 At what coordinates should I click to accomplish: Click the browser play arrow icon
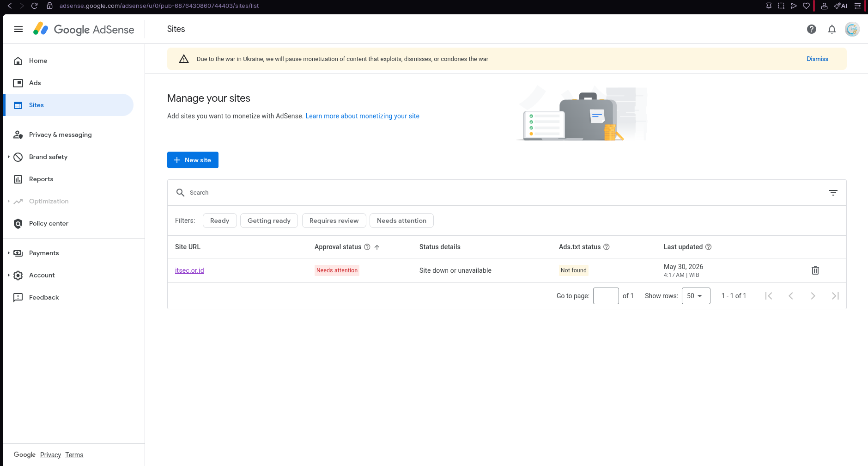pyautogui.click(x=794, y=6)
